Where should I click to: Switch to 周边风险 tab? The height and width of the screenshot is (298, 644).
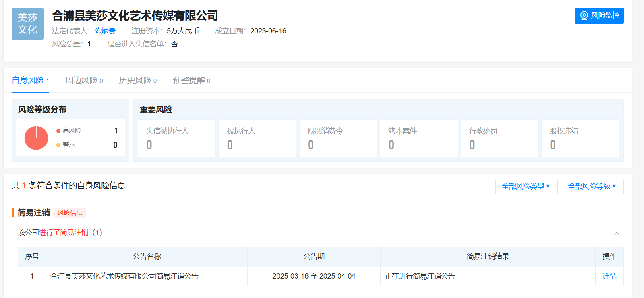84,81
